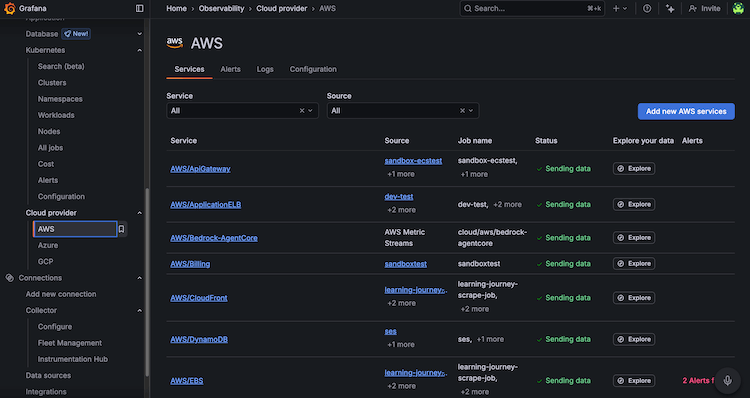This screenshot has width=750, height=398.
Task: Open the AWS/ApplicationELB service link
Action: pos(206,205)
